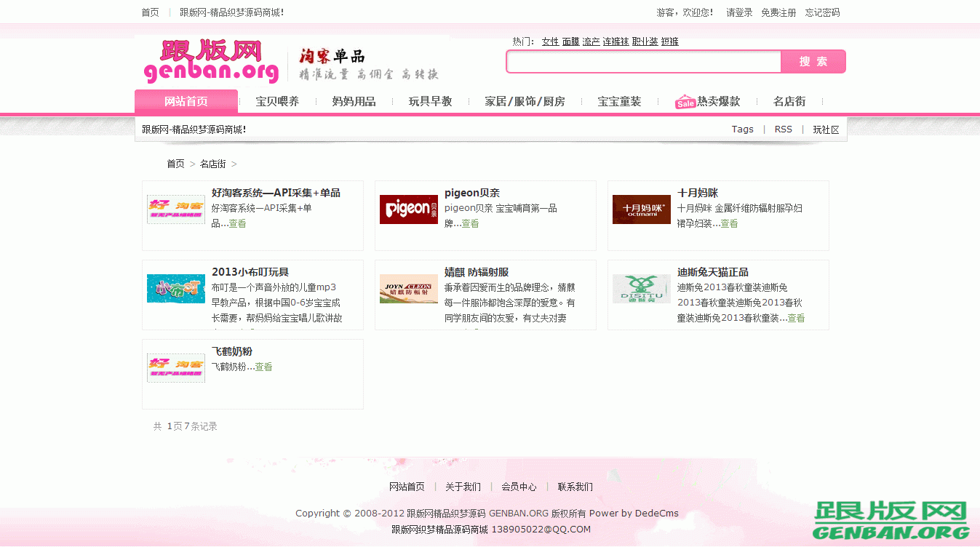
Task: Click the 飞鹤奶粉 store thumbnail
Action: (175, 367)
